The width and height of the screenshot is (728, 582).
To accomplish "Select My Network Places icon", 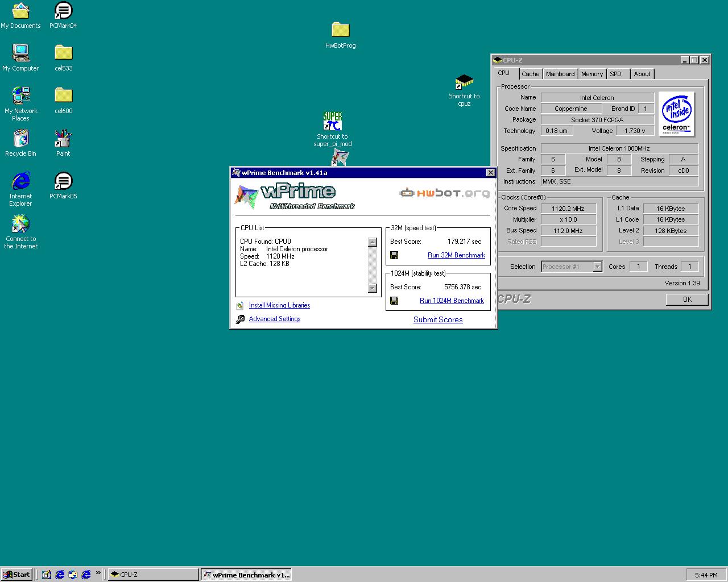I will click(x=20, y=103).
